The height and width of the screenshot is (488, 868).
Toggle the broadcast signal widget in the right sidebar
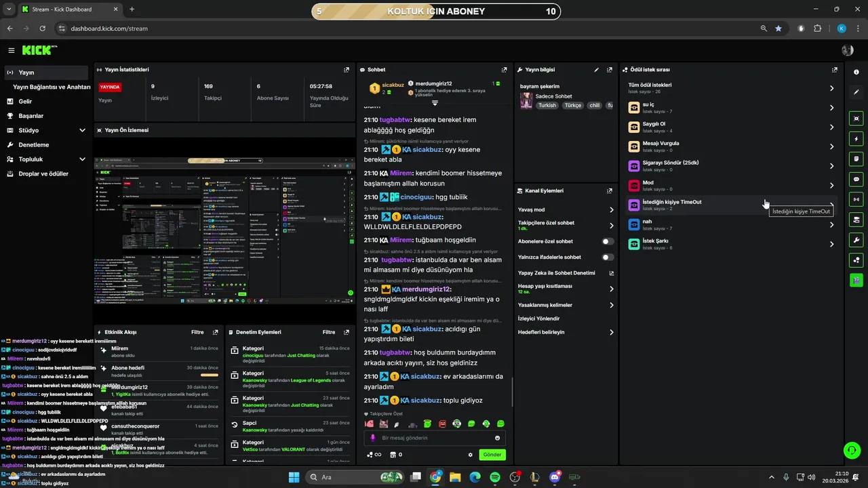pyautogui.click(x=856, y=199)
